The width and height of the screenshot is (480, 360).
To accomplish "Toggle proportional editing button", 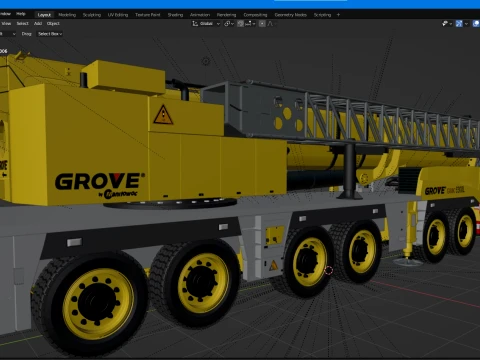I will tap(262, 24).
